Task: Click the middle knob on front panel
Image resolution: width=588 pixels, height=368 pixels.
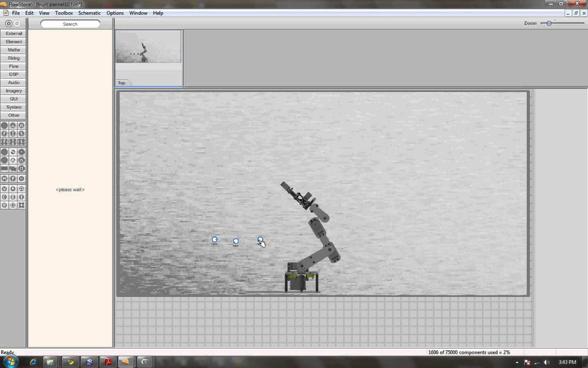Action: click(235, 241)
